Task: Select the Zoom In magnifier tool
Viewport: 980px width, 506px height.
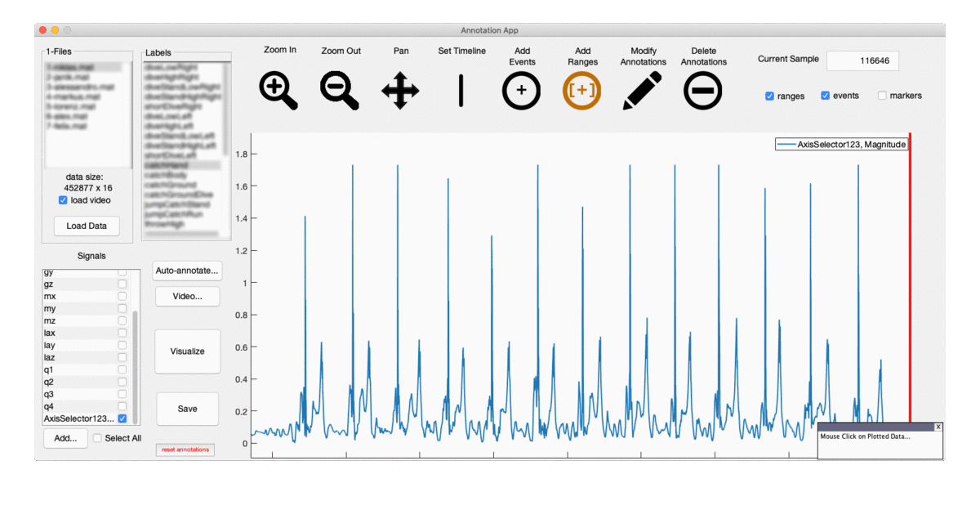Action: tap(278, 90)
